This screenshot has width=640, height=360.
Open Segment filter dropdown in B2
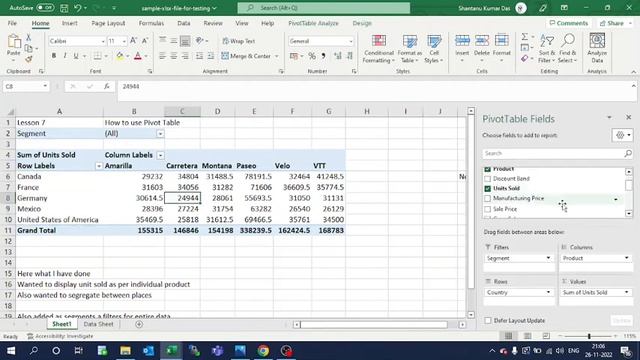[160, 134]
